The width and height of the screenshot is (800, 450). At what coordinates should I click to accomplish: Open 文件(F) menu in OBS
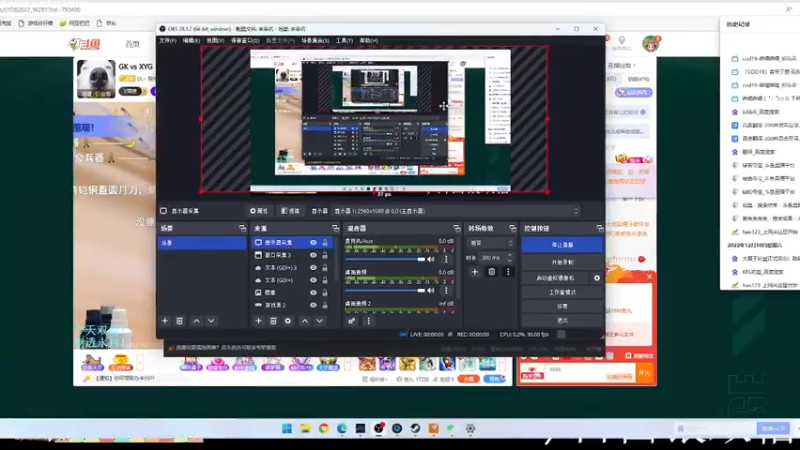click(x=167, y=40)
